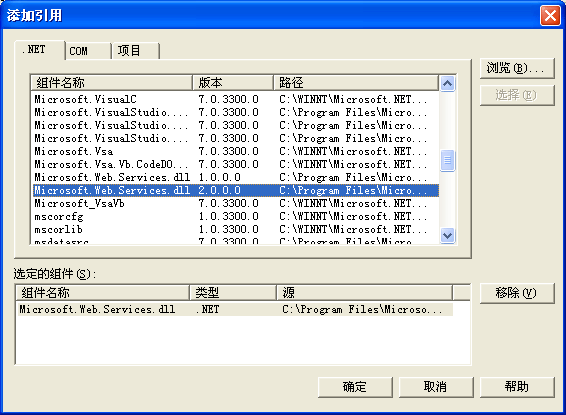Viewport: 566px width, 415px height.
Task: Switch to the .NET tab
Action: tap(40, 50)
